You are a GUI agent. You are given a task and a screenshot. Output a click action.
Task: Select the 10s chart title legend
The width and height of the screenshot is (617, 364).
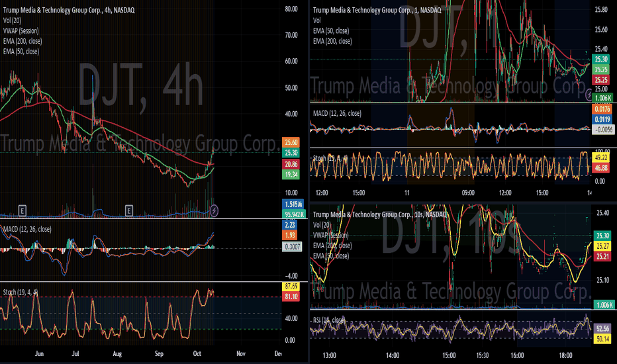pyautogui.click(x=380, y=214)
